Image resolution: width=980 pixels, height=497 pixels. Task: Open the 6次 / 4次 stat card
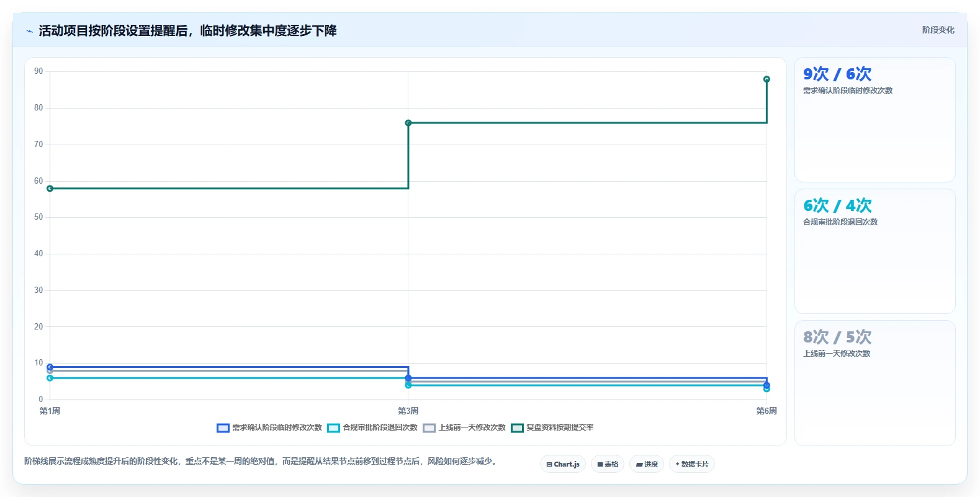[x=874, y=251]
